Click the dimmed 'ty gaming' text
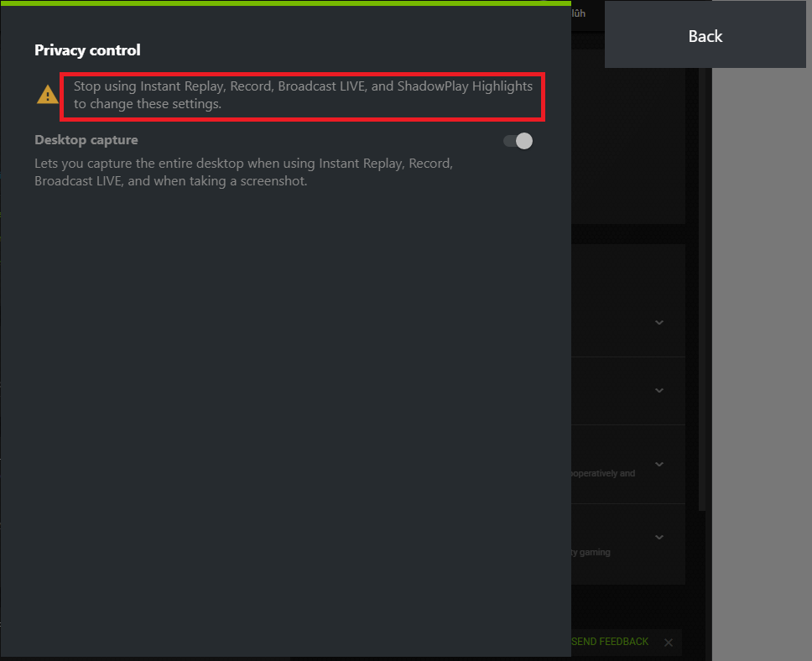 click(591, 552)
